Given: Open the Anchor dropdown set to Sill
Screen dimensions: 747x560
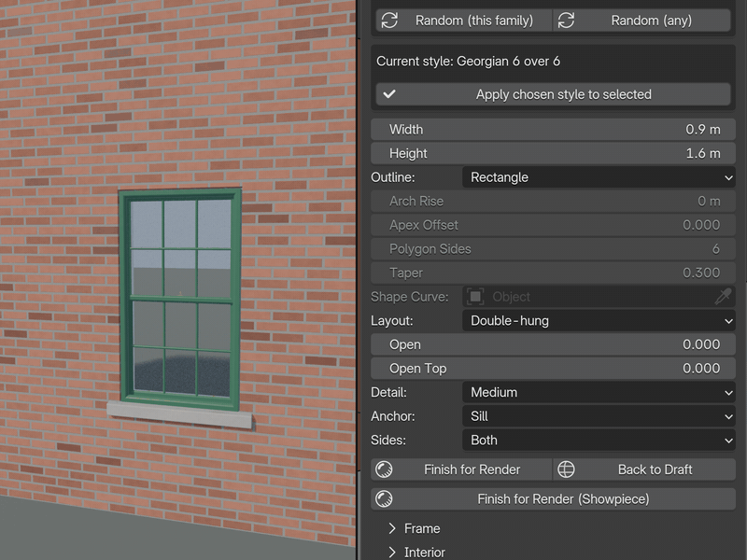Looking at the screenshot, I should (599, 416).
